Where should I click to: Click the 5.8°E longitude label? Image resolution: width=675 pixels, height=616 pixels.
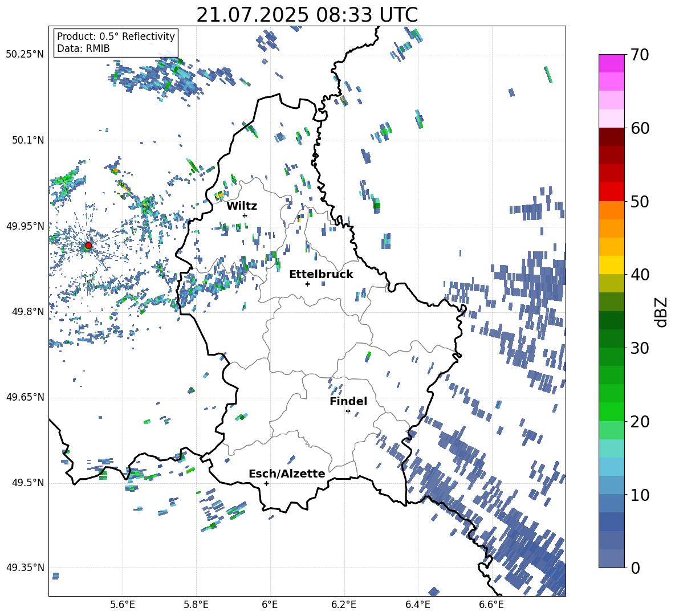coord(196,605)
